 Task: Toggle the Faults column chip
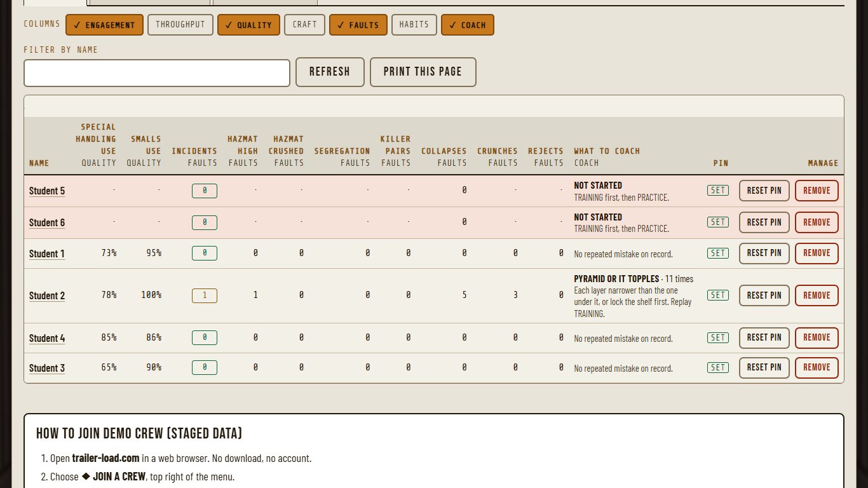[x=358, y=25]
